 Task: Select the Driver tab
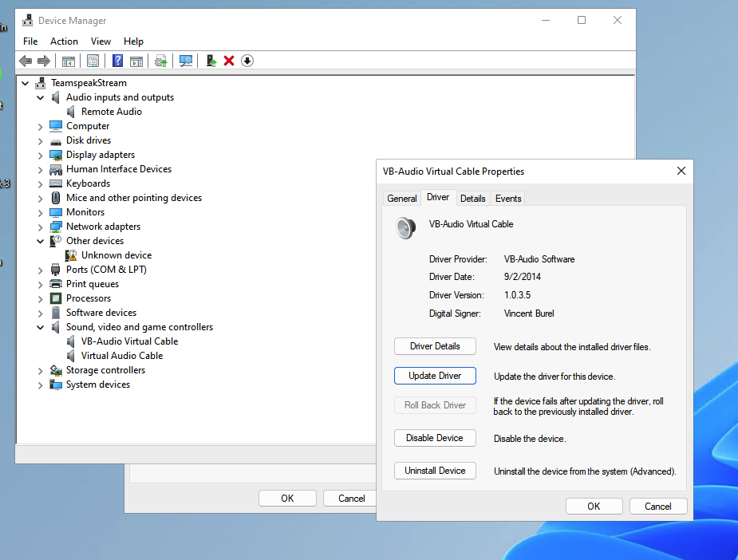point(438,197)
